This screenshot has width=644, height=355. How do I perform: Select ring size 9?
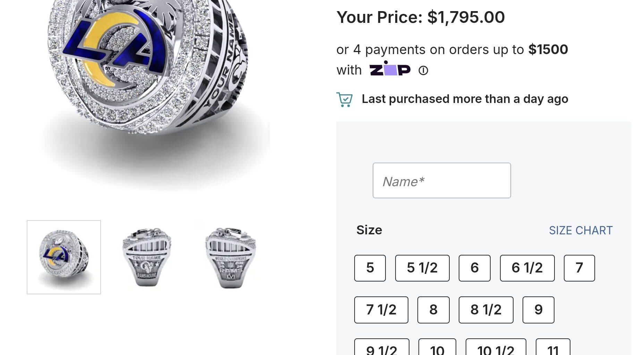tap(538, 310)
